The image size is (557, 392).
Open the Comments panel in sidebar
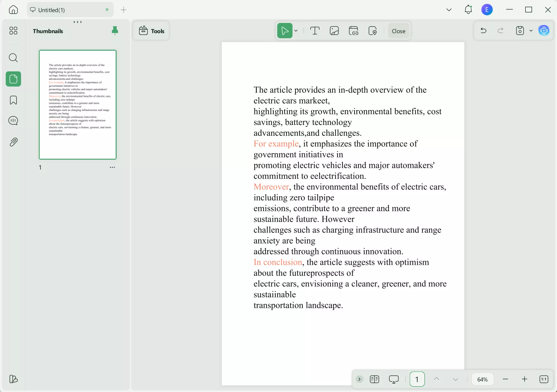(x=13, y=121)
